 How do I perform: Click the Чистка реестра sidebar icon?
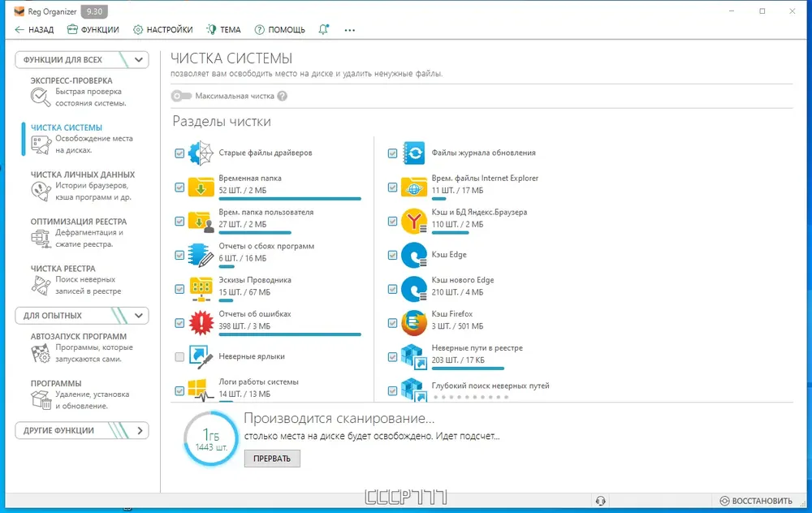click(x=41, y=285)
